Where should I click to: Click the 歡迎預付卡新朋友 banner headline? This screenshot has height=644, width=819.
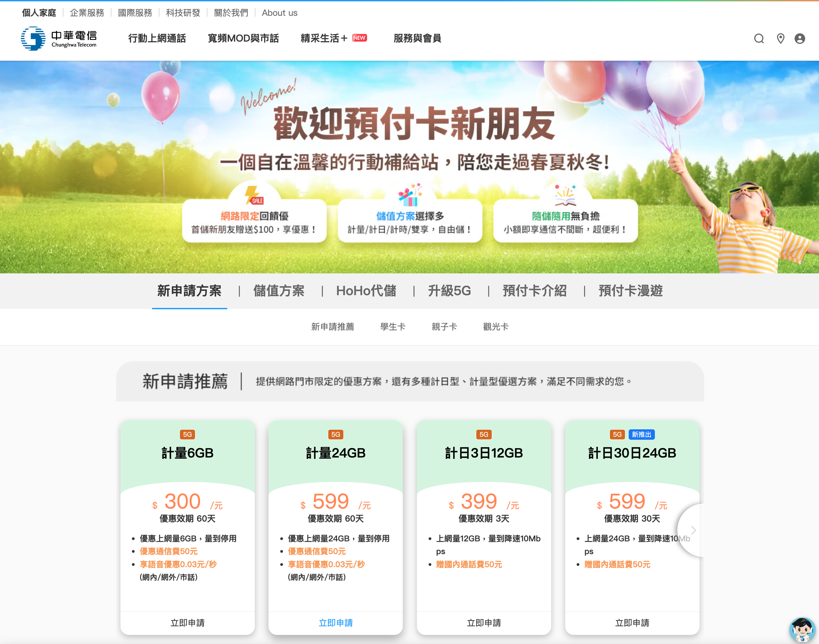pyautogui.click(x=414, y=123)
